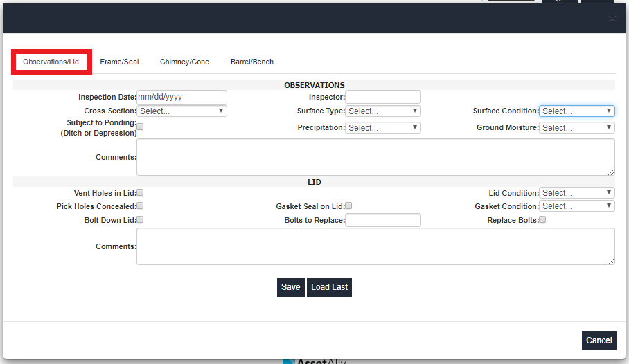629x364 pixels.
Task: Click the Lid Comments text area
Action: point(375,246)
